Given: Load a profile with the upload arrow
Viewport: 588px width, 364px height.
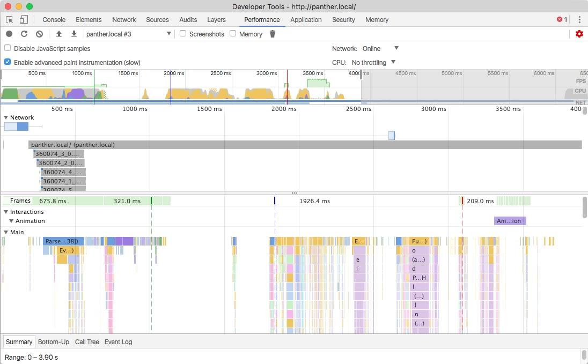Looking at the screenshot, I should point(59,34).
